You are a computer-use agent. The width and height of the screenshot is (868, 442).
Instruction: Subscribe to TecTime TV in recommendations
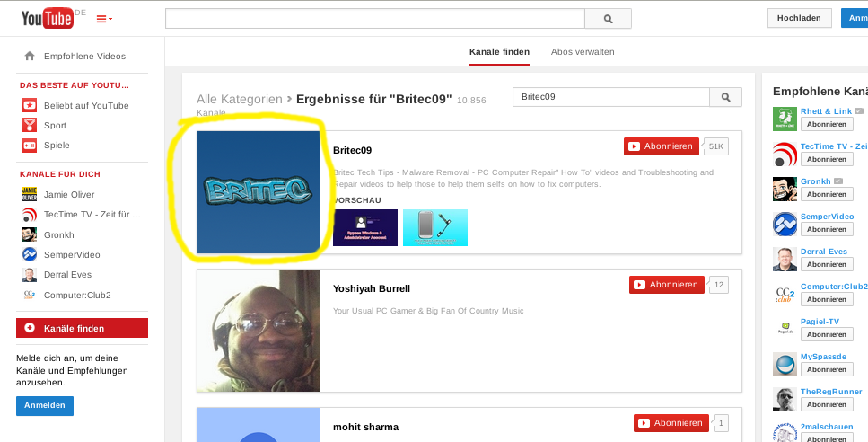[827, 159]
